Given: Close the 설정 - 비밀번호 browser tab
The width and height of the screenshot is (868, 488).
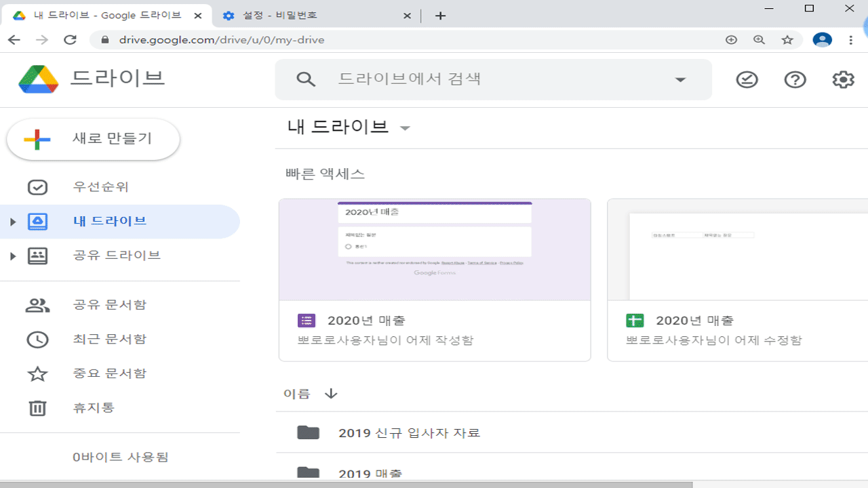Looking at the screenshot, I should click(x=408, y=16).
